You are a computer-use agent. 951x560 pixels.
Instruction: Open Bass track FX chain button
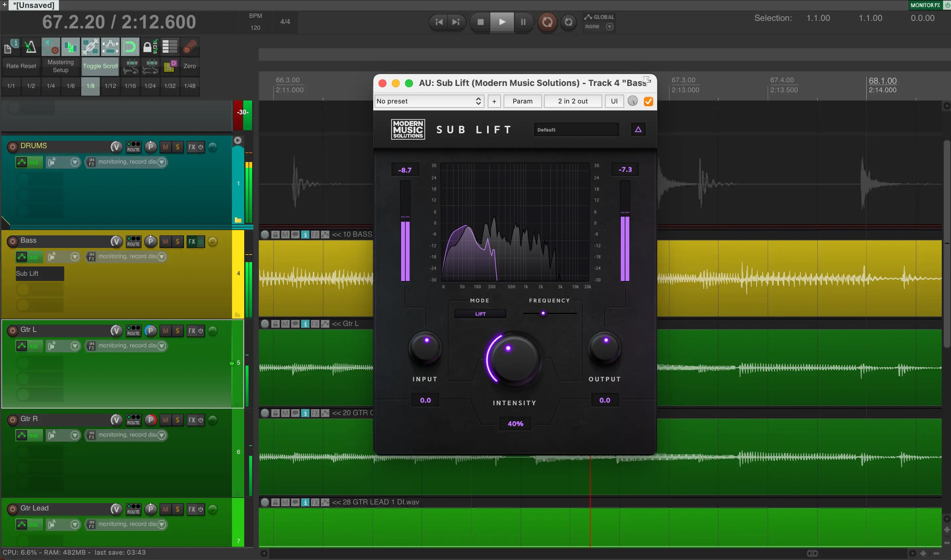192,242
